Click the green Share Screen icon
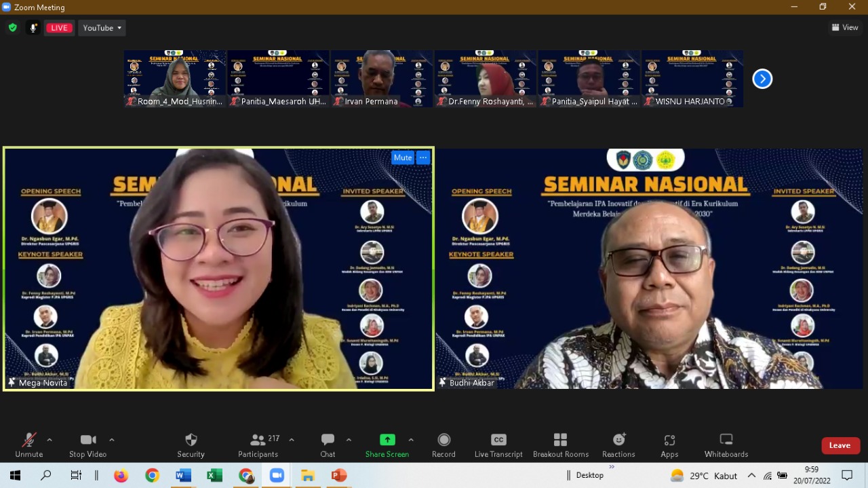Viewport: 868px width, 488px height. (x=387, y=440)
